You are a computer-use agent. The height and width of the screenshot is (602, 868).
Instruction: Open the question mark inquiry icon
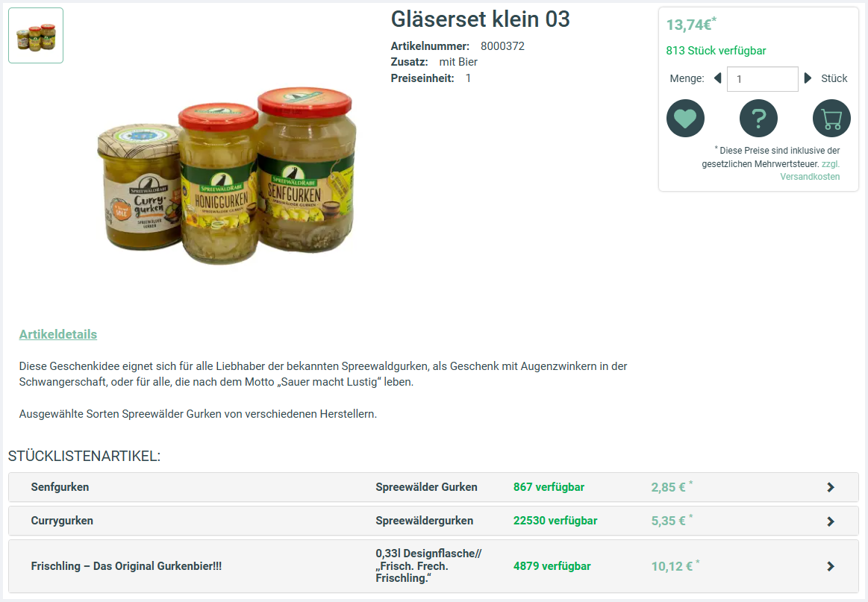coord(758,119)
